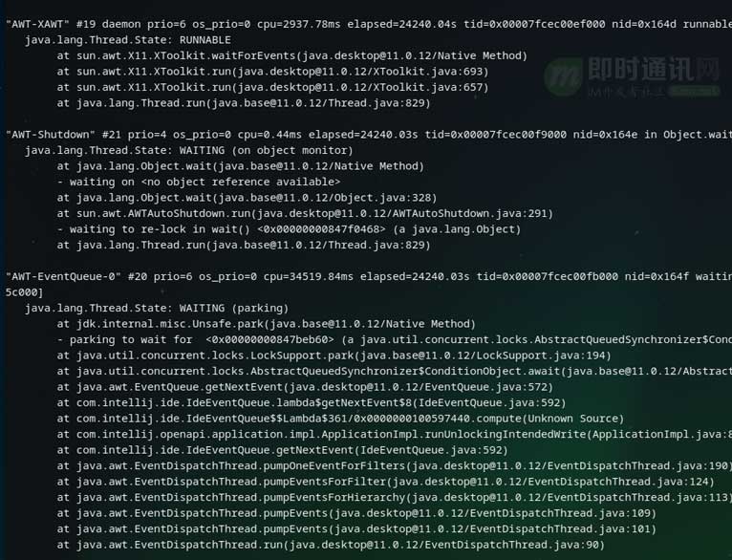
Task: Click the "AWT-Shutdown" thread name
Action: pyautogui.click(x=50, y=135)
